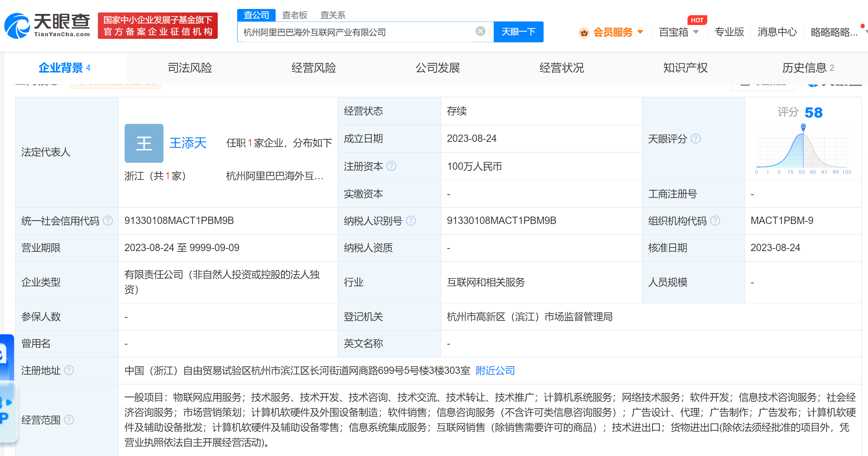Click the 天眼一下 search button
Viewport: 868px width, 456px height.
518,32
